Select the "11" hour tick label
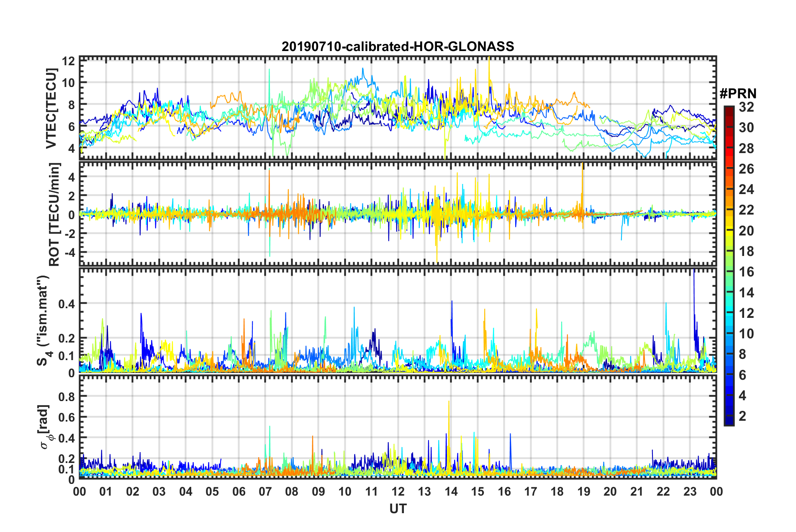Image resolution: width=796 pixels, height=532 pixels. click(x=372, y=491)
